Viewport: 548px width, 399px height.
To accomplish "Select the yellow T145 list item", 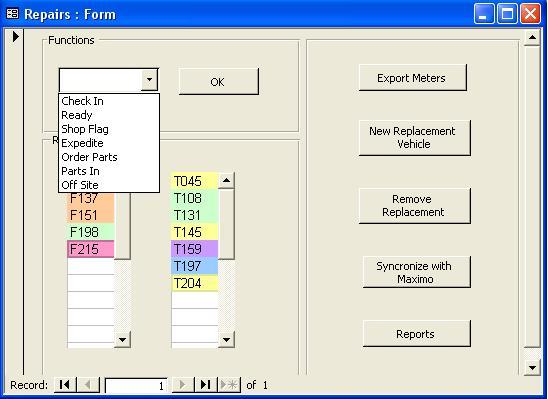I will point(195,232).
